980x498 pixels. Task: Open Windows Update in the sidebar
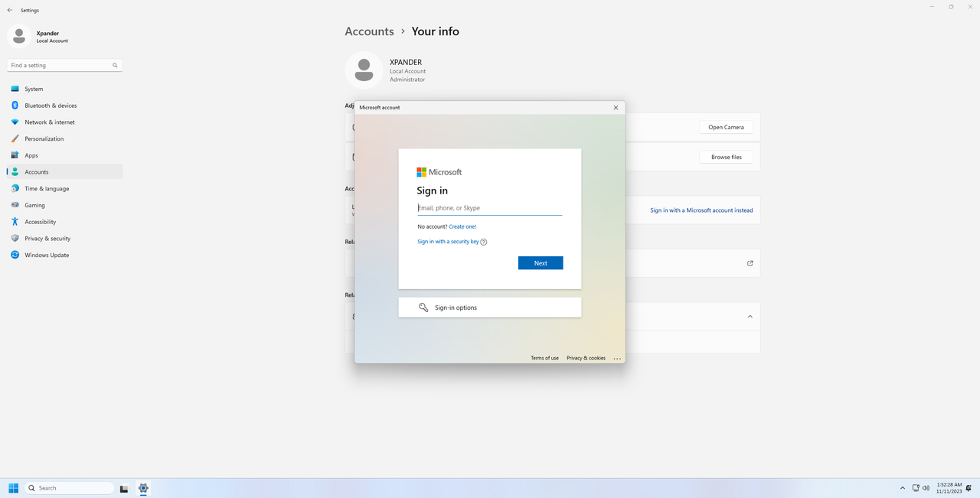(64, 255)
